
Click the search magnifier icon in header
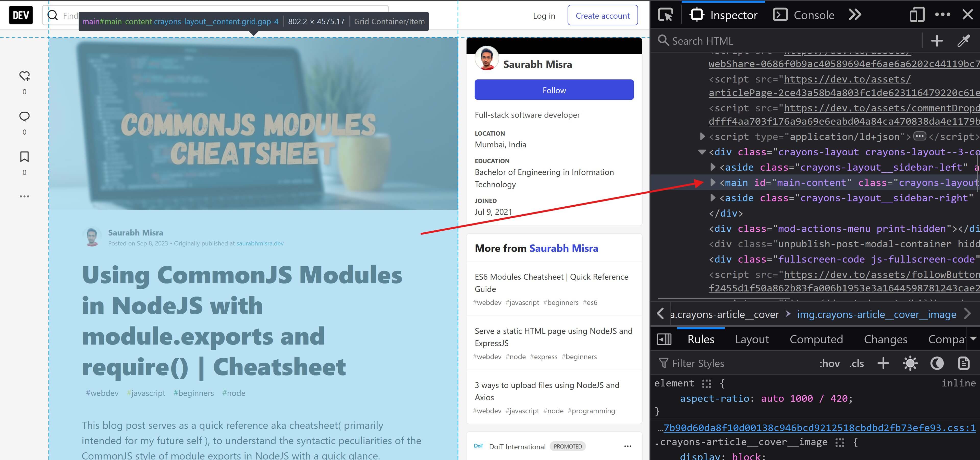53,16
